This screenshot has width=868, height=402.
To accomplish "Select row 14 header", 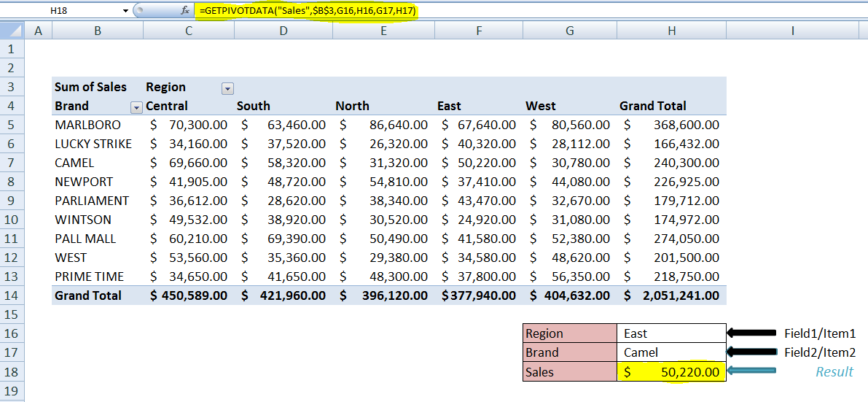I will click(x=12, y=295).
